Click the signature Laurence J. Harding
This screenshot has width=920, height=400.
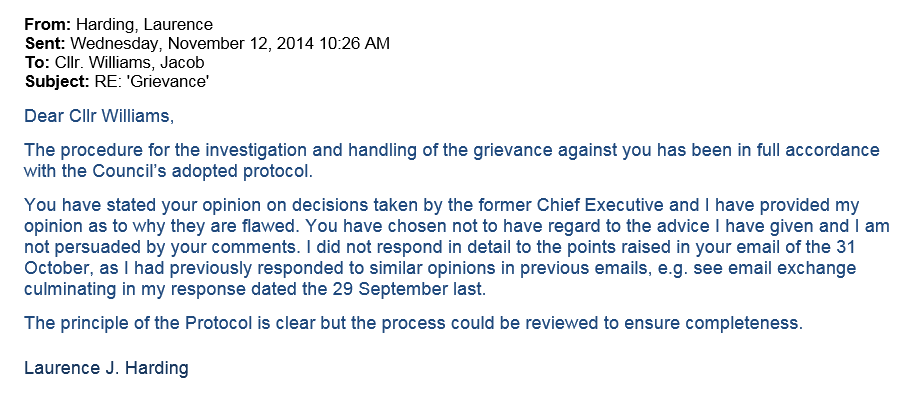pos(106,367)
